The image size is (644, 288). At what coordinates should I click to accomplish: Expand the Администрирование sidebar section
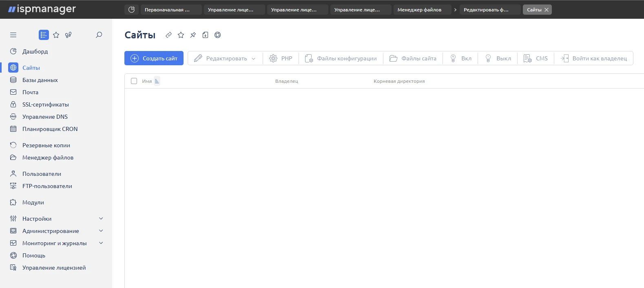pyautogui.click(x=101, y=231)
